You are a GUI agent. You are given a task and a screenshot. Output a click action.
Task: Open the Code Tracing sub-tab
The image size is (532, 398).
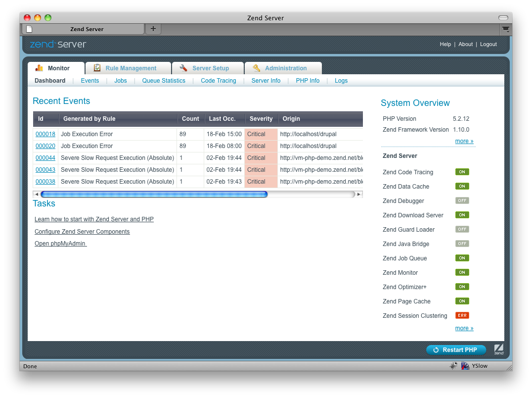[x=219, y=81]
